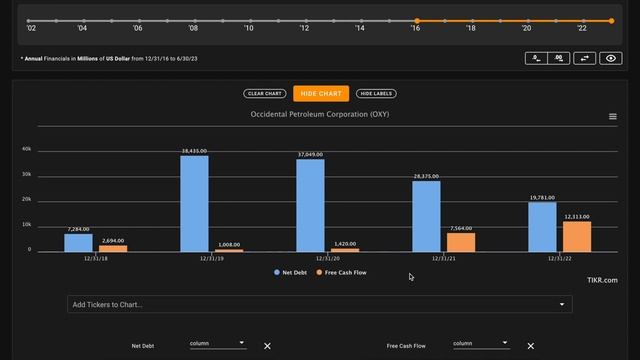The width and height of the screenshot is (640, 360).
Task: Click the 2,694.00 data label
Action: 113,241
